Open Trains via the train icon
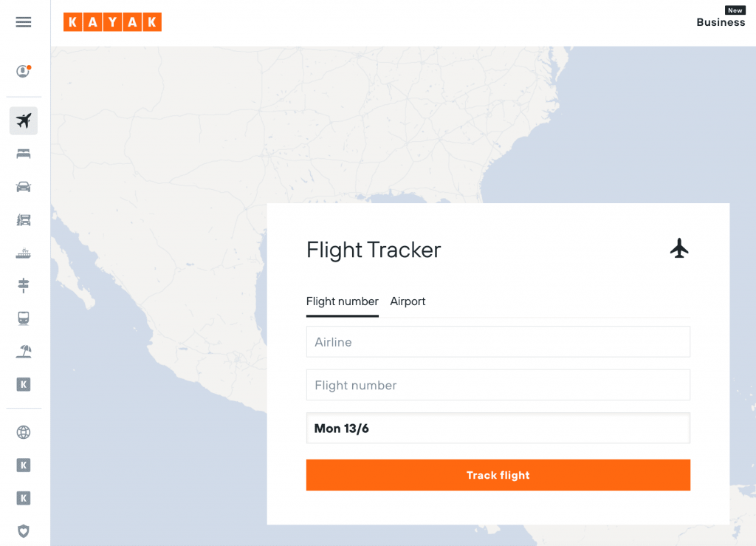The width and height of the screenshot is (756, 546). (x=24, y=318)
